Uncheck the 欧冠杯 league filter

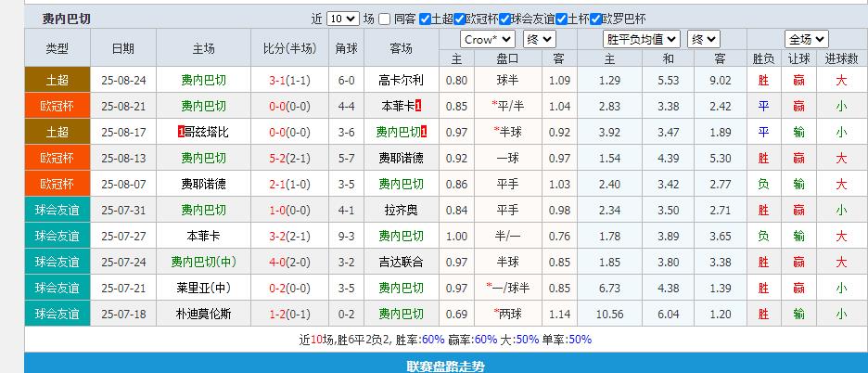click(470, 19)
